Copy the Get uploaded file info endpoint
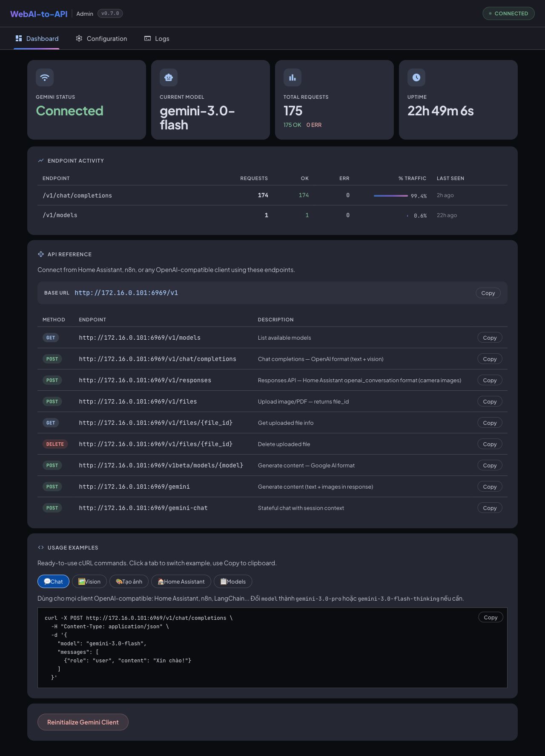The image size is (545, 756). pos(490,423)
